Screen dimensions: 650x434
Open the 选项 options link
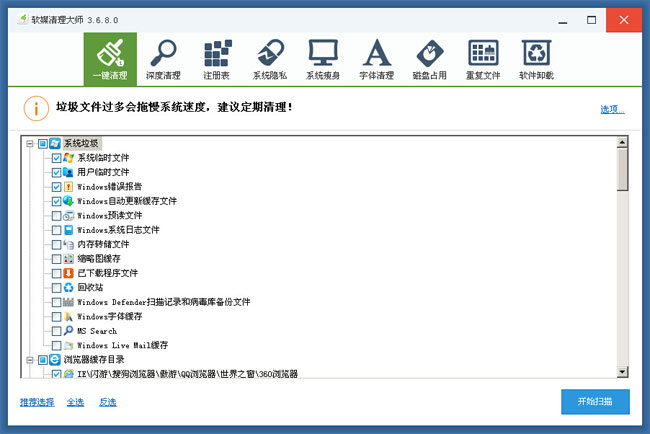[612, 109]
